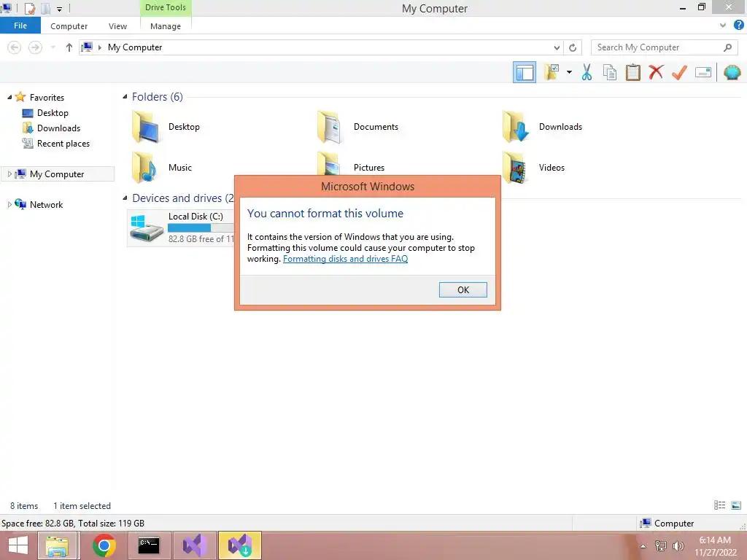Open the File tab
Viewport: 747px width, 560px height.
20,26
